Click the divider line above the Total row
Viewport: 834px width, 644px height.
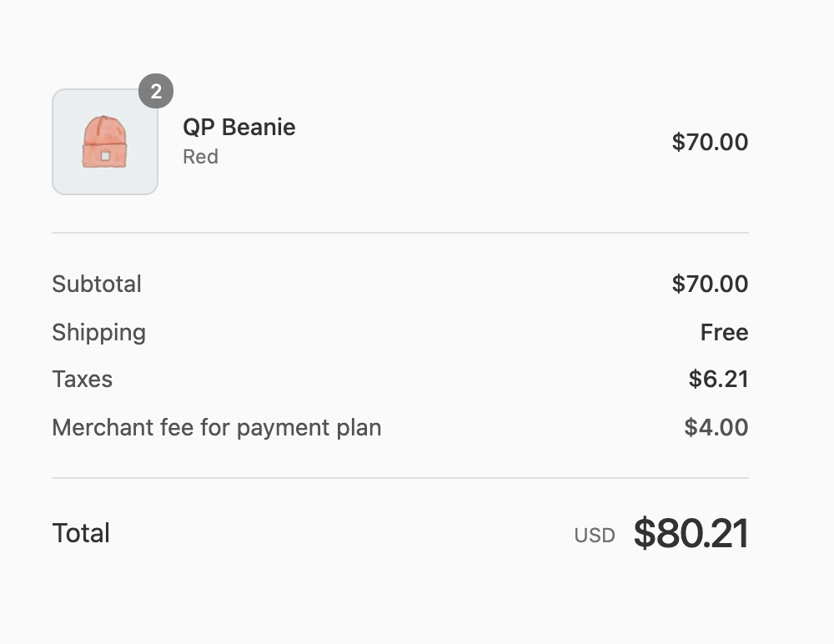tap(400, 478)
